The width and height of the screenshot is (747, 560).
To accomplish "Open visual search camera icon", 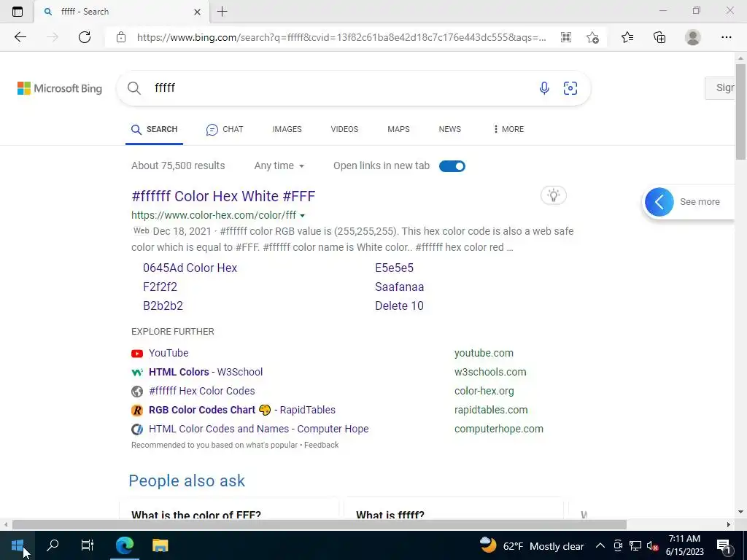I will (x=570, y=88).
